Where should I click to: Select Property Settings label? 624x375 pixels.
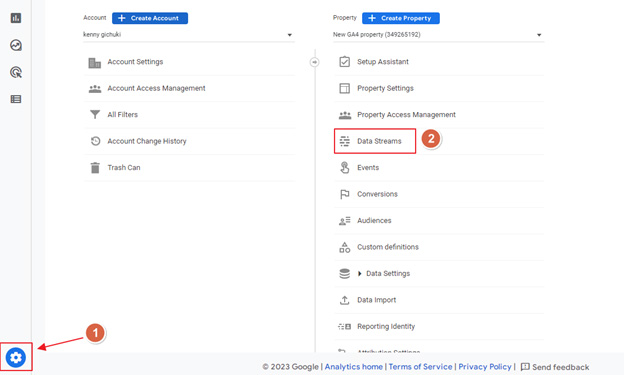point(385,88)
